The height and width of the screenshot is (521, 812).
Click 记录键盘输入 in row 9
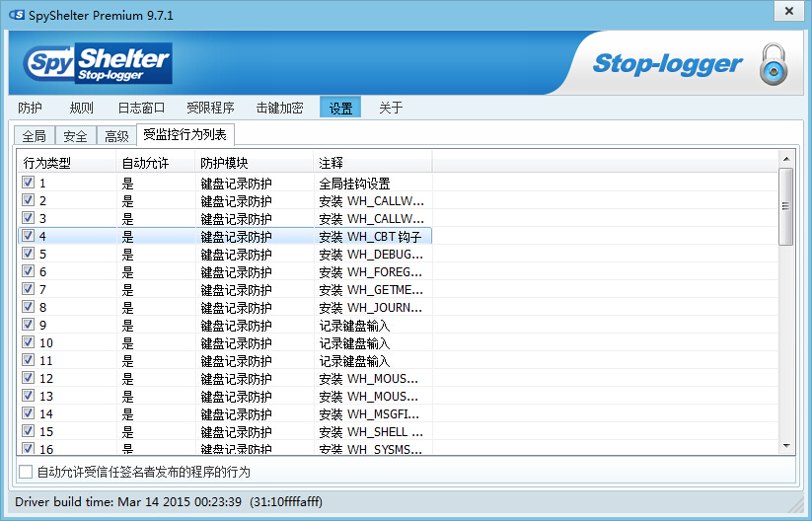(x=354, y=326)
